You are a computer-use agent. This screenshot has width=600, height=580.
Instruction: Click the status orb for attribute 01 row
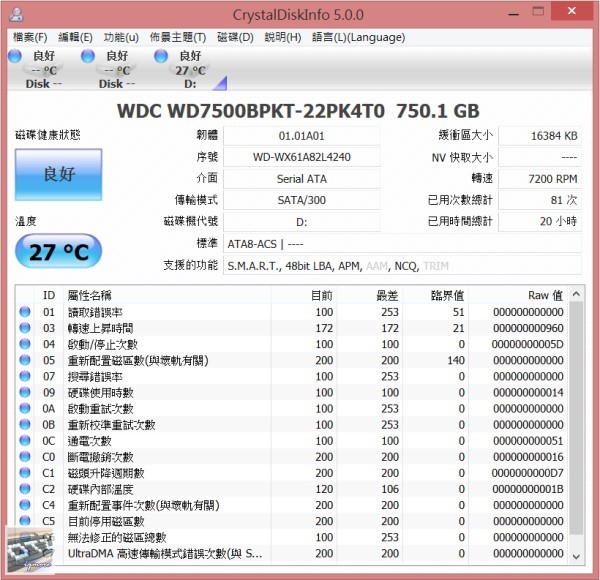coord(25,312)
